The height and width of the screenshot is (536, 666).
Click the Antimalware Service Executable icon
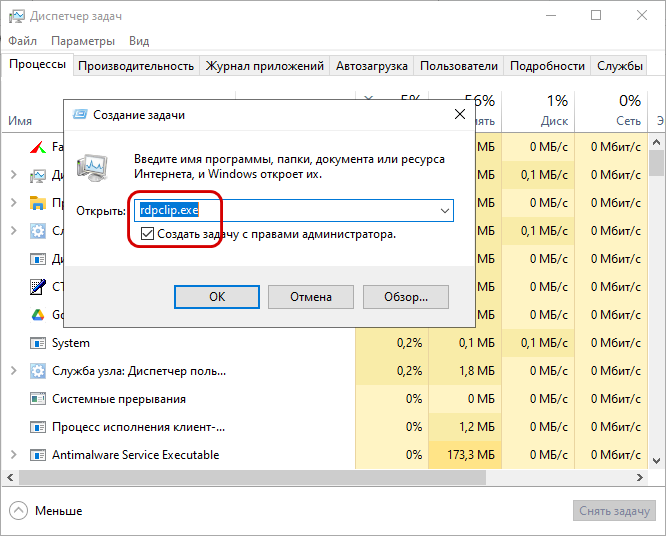(37, 455)
